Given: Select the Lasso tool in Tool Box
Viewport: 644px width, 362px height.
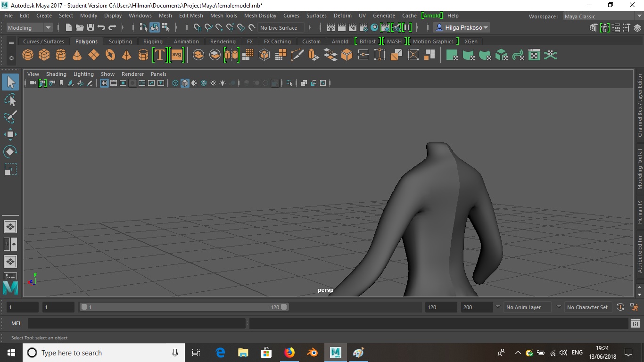Looking at the screenshot, I should [10, 99].
